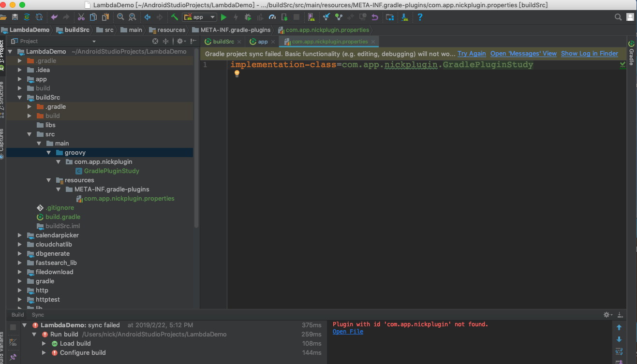Image resolution: width=637 pixels, height=364 pixels.
Task: Click the Paste clipboard icon
Action: (105, 17)
